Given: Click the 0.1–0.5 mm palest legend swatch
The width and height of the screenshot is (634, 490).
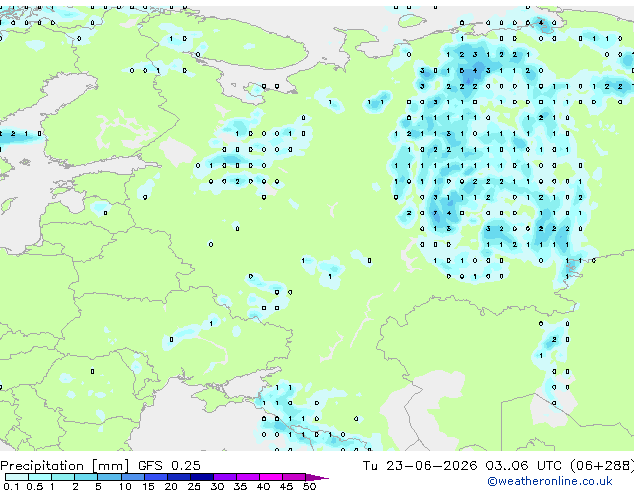Looking at the screenshot, I should point(17,477).
